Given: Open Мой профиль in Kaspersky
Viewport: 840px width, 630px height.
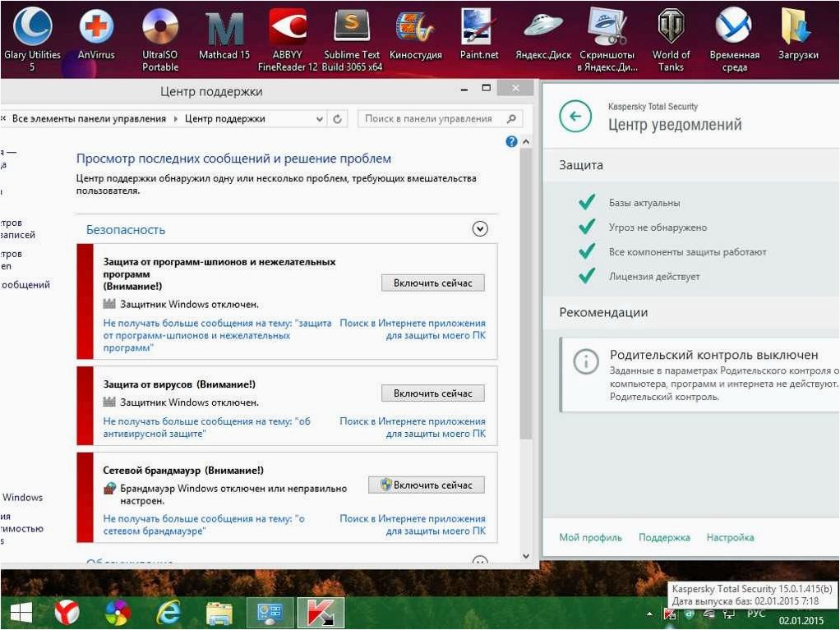Looking at the screenshot, I should pyautogui.click(x=590, y=537).
